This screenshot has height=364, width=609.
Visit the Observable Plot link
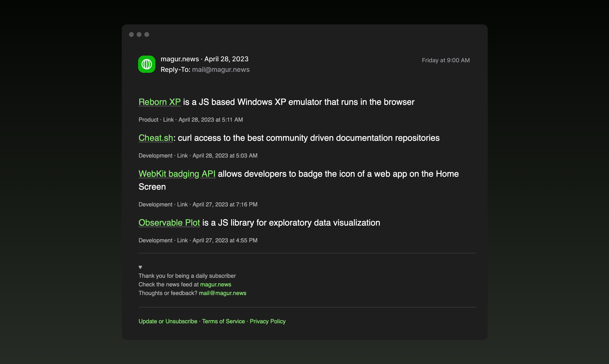(x=169, y=223)
